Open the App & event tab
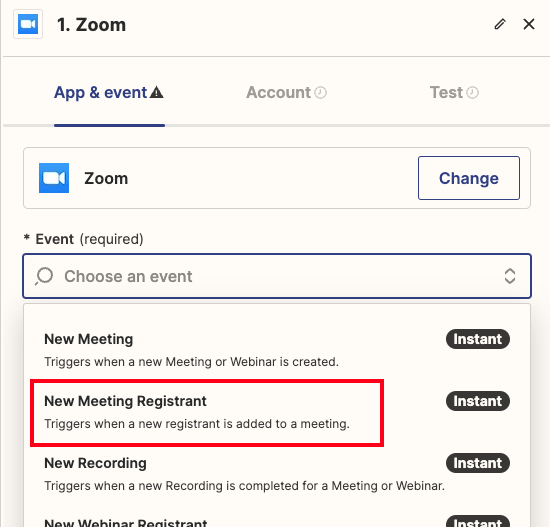The height and width of the screenshot is (527, 550). (x=109, y=93)
